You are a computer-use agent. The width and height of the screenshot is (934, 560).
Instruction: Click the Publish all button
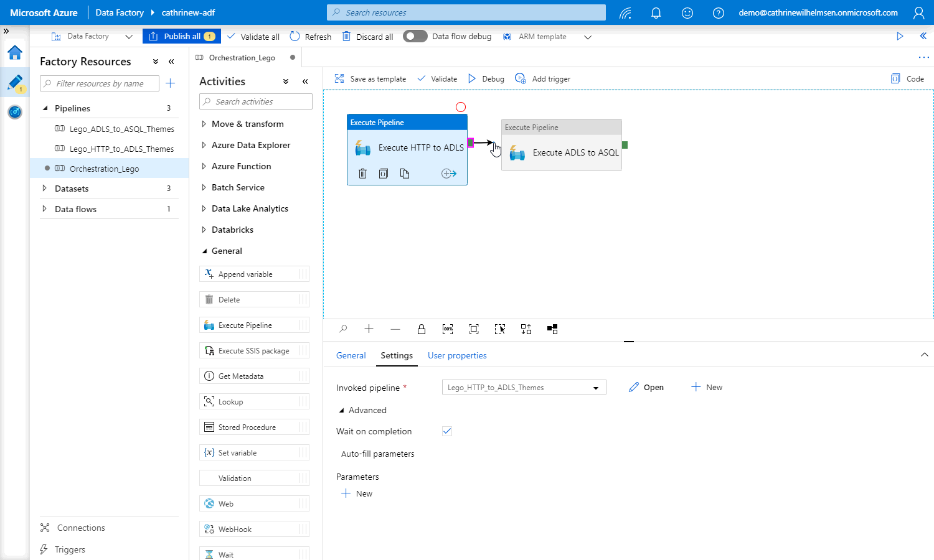click(x=179, y=36)
